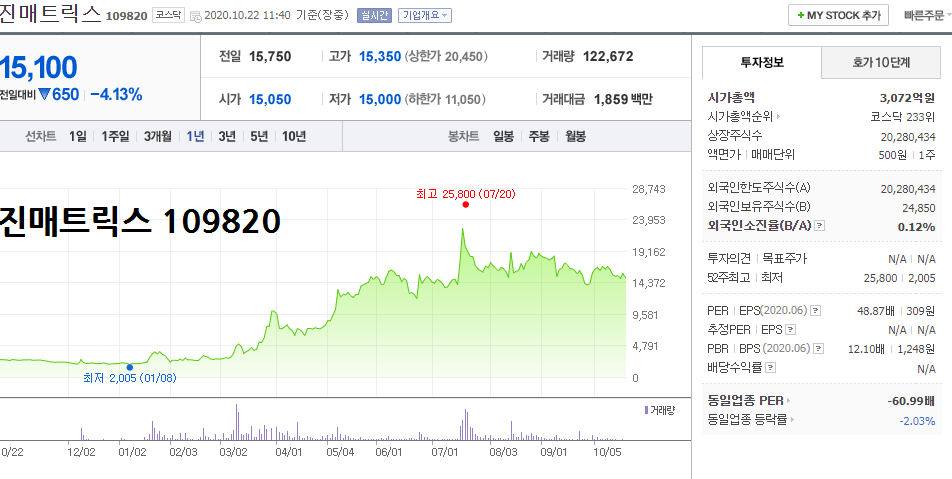Viewport: 952px width, 479px height.
Task: Open help icon beside 배당수익률
Action: (x=770, y=368)
